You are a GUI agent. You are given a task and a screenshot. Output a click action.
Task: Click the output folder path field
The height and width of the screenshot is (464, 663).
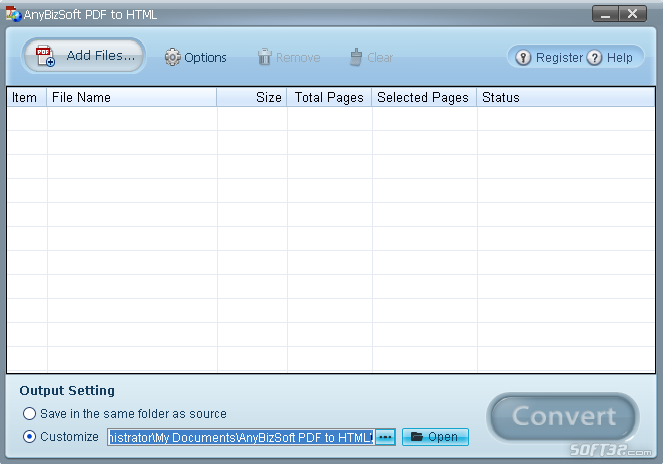(x=241, y=437)
